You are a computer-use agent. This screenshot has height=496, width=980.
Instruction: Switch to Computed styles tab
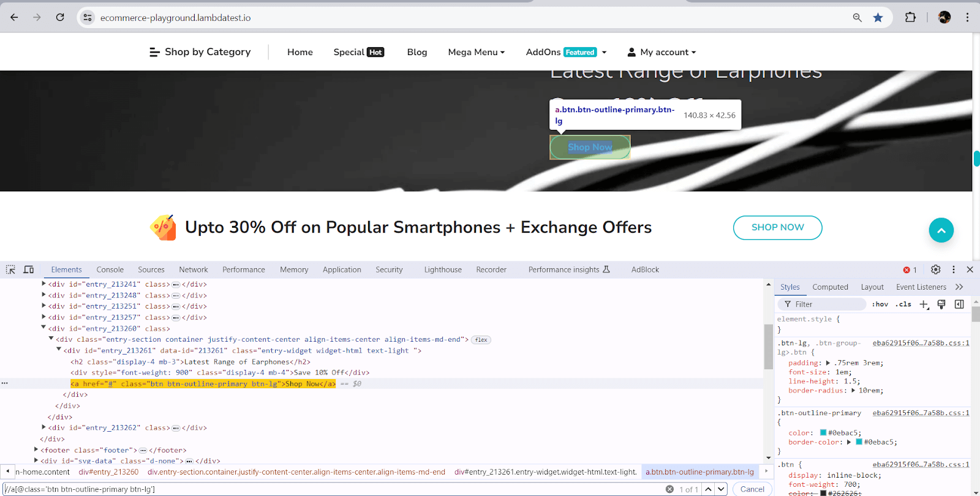click(830, 287)
